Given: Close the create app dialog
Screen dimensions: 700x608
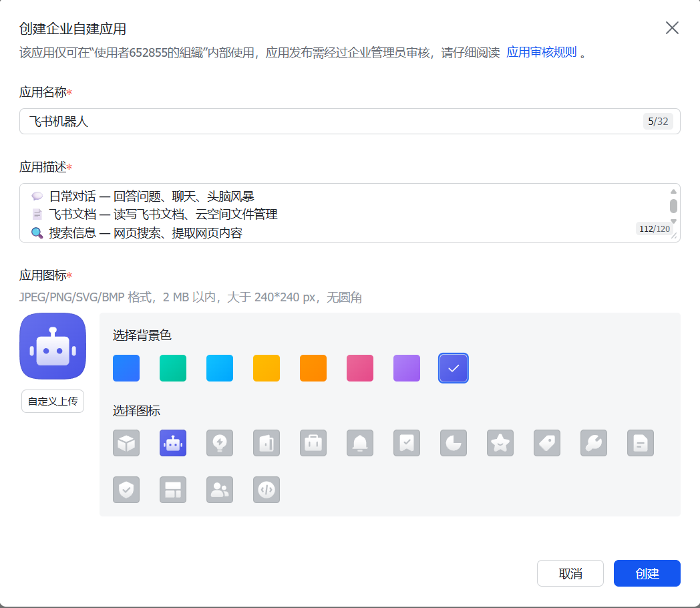Looking at the screenshot, I should tap(672, 27).
